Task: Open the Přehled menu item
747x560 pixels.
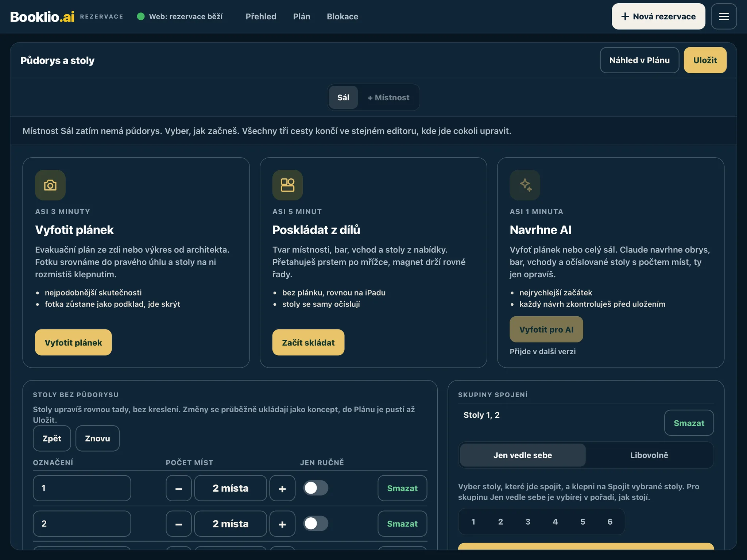Action: (261, 16)
